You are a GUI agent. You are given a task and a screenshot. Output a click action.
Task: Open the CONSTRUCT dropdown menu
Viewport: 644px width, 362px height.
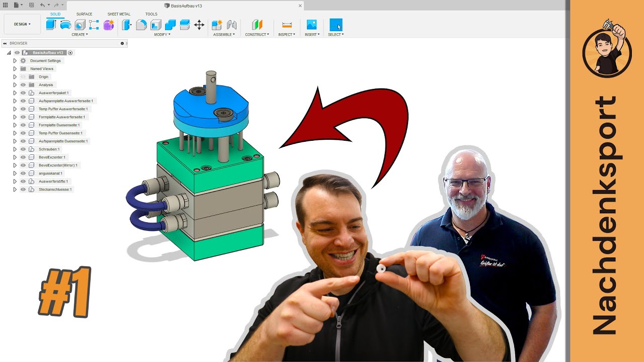tap(257, 35)
